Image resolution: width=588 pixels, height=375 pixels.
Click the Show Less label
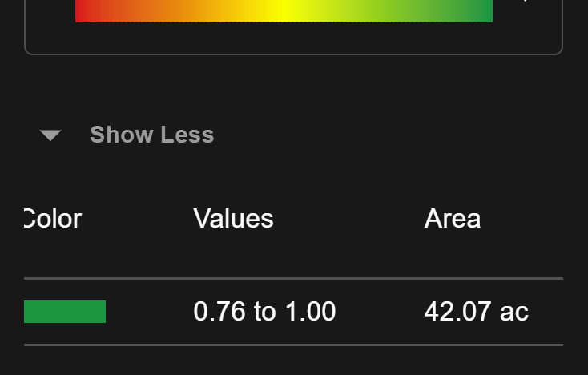tap(151, 135)
